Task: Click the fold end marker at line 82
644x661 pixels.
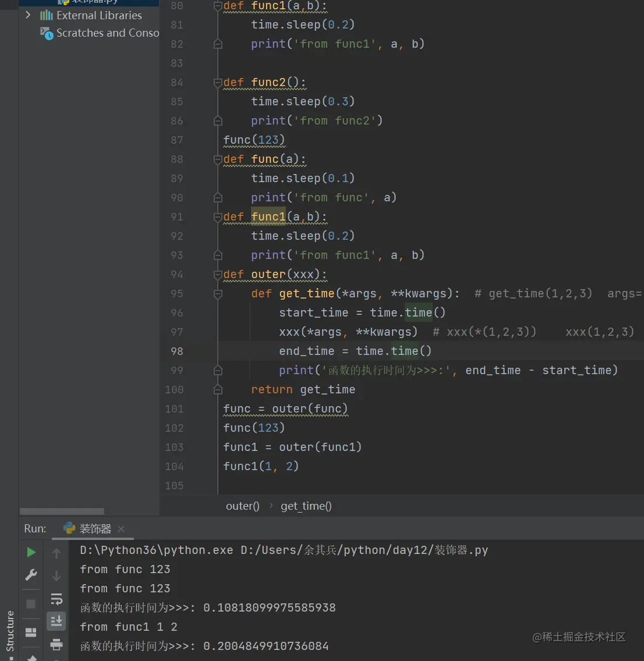Action: tap(218, 44)
